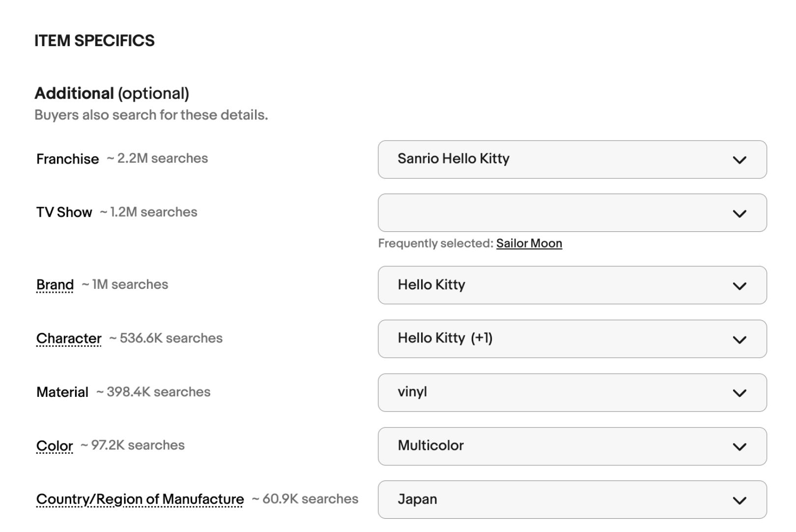796x532 pixels.
Task: Click the Country/Region of Manufacture label
Action: click(x=140, y=499)
